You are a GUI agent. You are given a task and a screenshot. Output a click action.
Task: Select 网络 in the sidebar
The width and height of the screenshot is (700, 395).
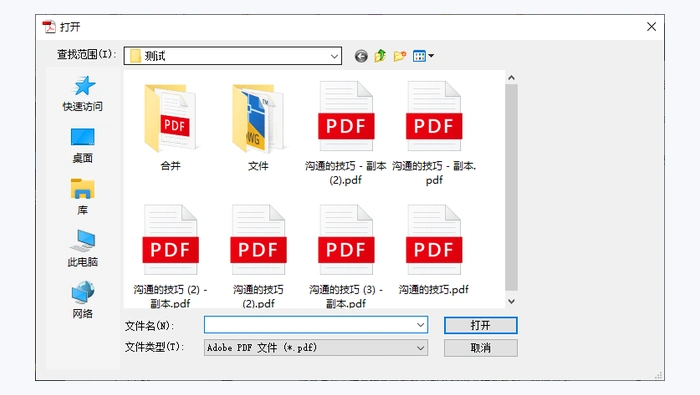[x=83, y=300]
